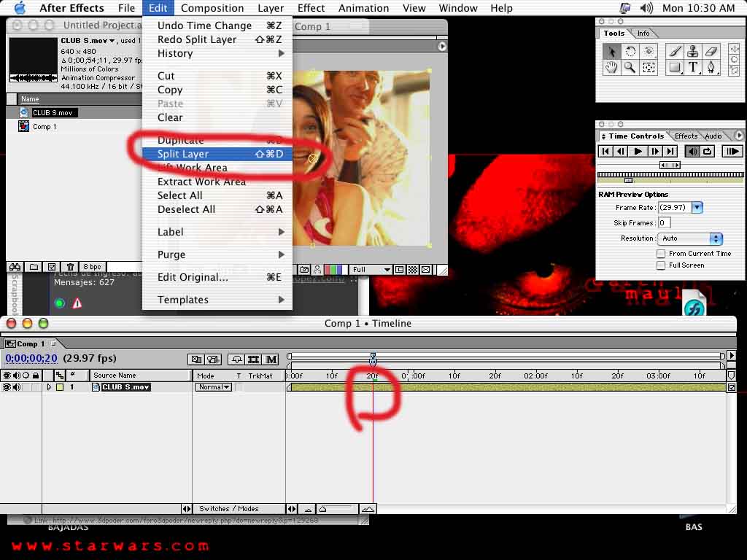The image size is (747, 560).
Task: Enable From Current Time checkbox
Action: (661, 254)
